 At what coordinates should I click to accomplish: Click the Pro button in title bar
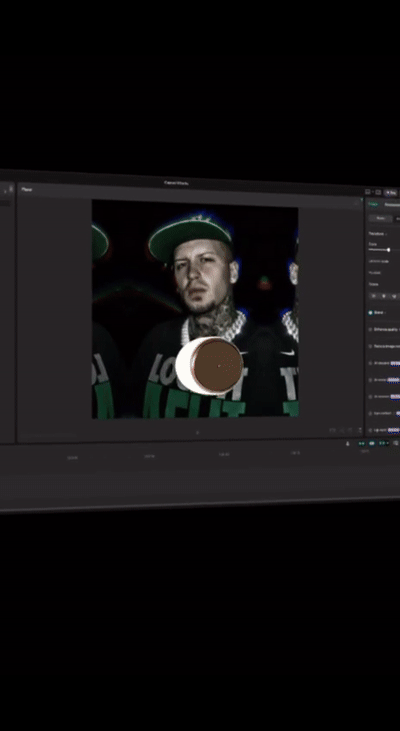pos(390,192)
